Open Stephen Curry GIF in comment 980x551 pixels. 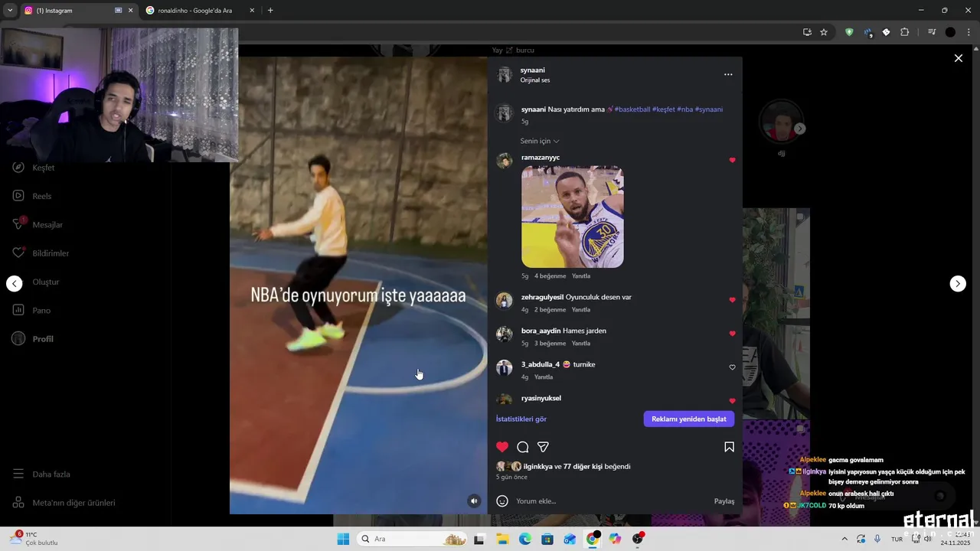pos(573,217)
